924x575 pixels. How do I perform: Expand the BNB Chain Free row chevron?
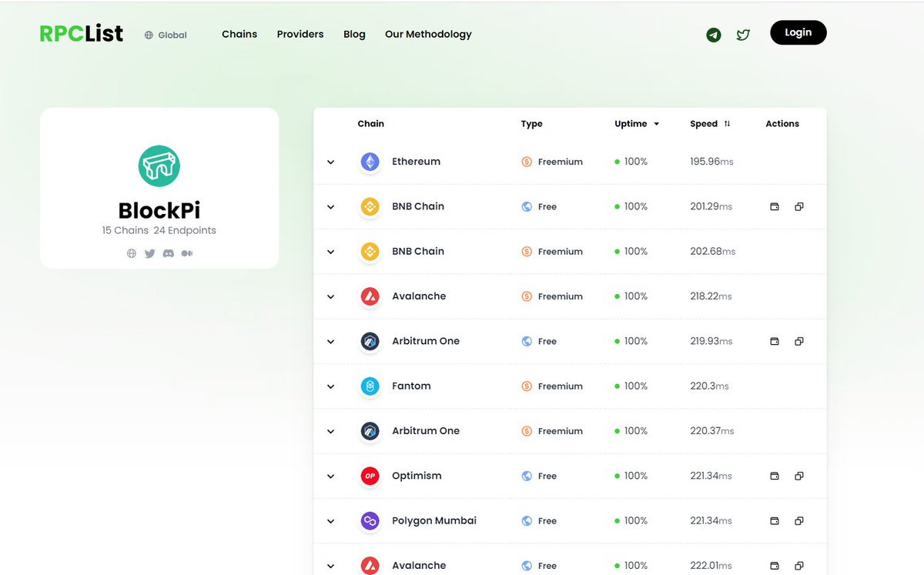tap(330, 207)
